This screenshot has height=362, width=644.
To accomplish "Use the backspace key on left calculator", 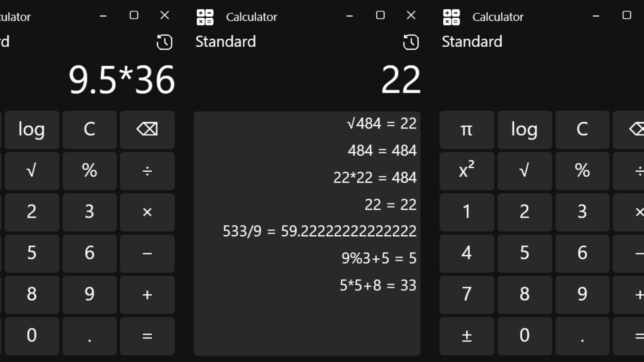I will (147, 129).
